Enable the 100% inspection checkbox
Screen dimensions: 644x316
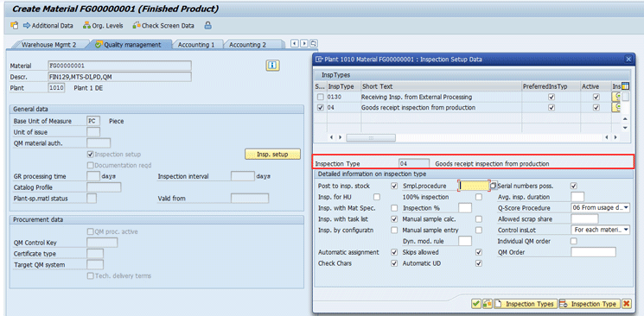(479, 197)
